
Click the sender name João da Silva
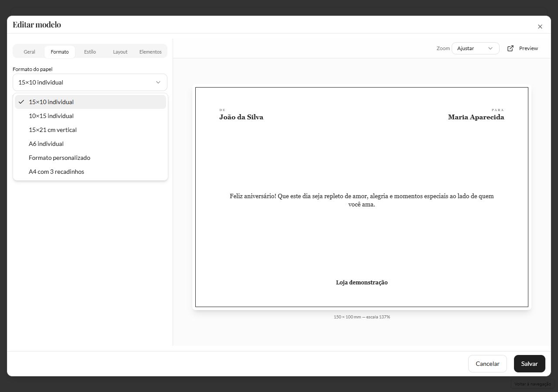click(x=241, y=117)
